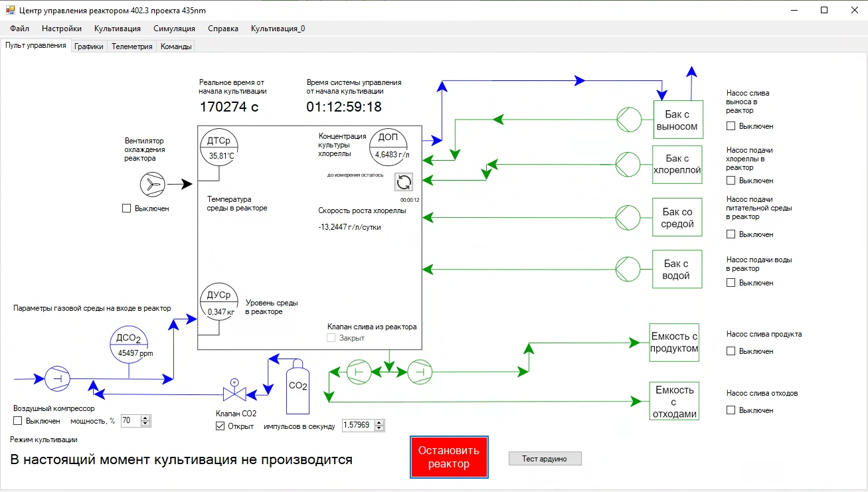Click the red Остановить реактор button
This screenshot has width=868, height=492.
(450, 457)
